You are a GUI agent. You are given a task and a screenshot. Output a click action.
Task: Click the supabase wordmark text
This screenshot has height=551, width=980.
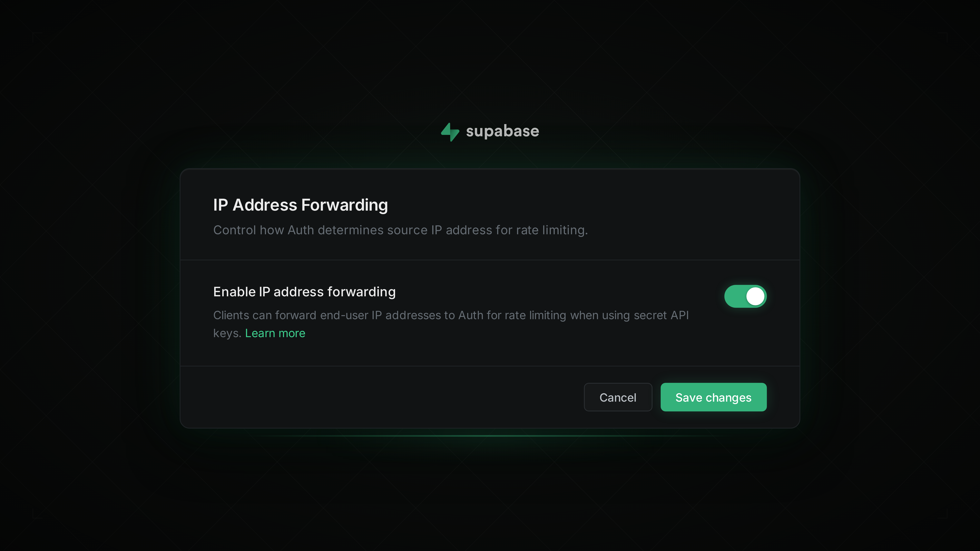pos(502,131)
